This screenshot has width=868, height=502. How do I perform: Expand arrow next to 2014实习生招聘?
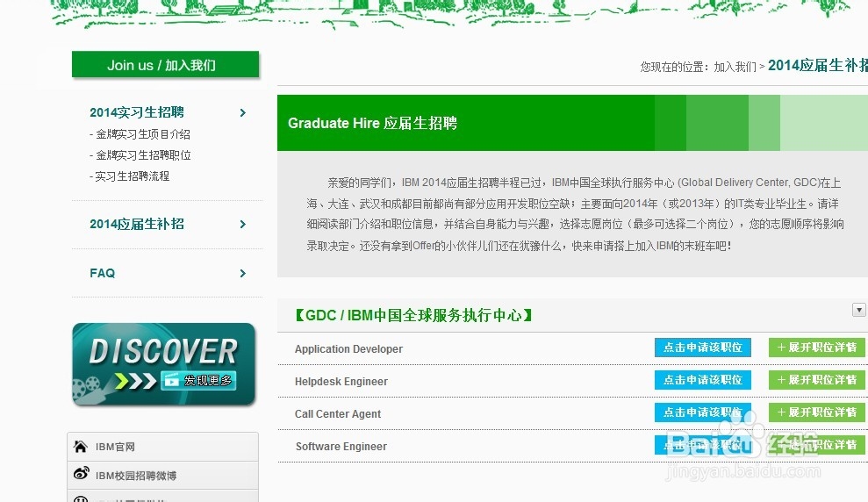click(242, 113)
